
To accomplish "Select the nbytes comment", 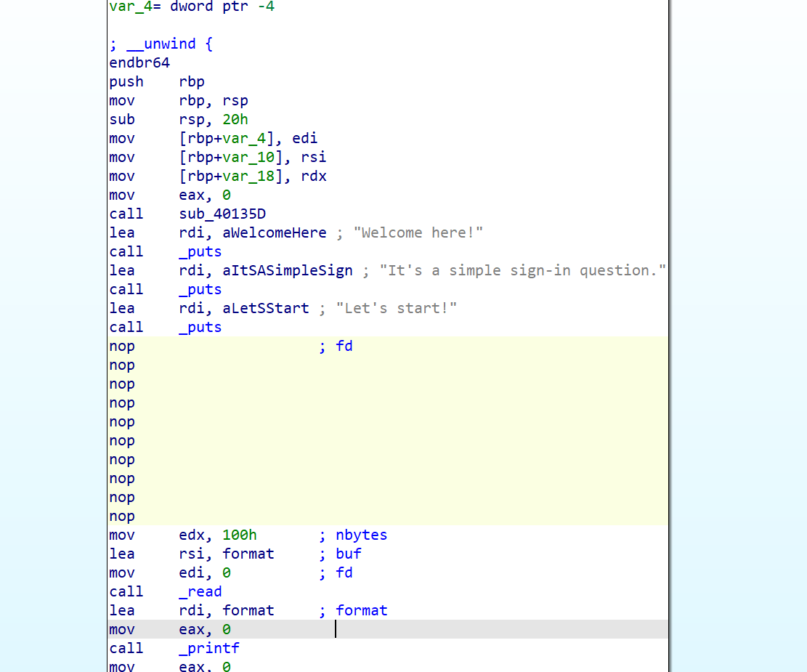I will [x=361, y=535].
